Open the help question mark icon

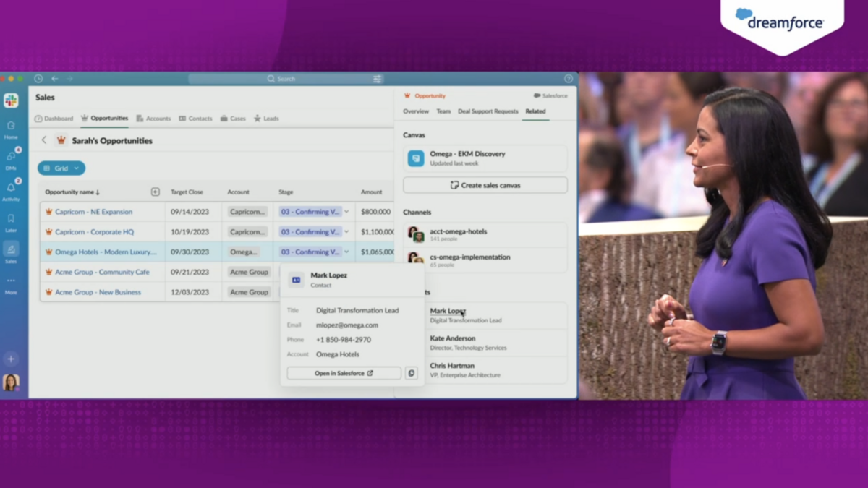(569, 79)
